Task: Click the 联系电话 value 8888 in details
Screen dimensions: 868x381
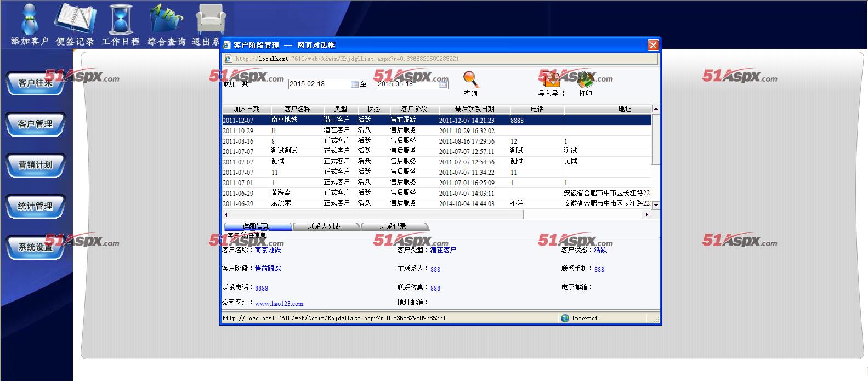Action: tap(262, 288)
